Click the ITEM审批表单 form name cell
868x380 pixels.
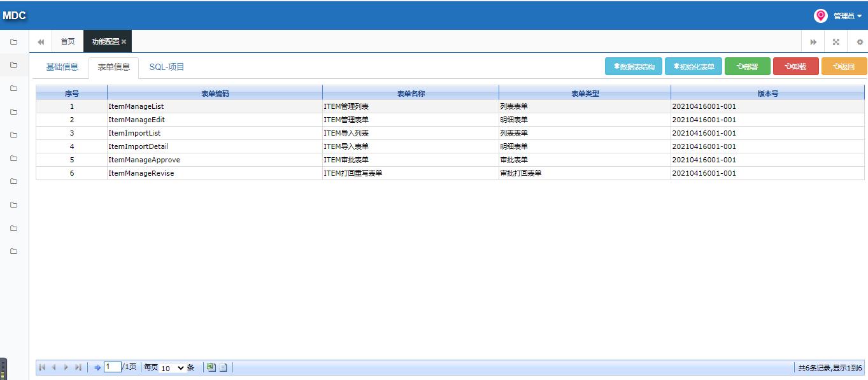click(411, 160)
